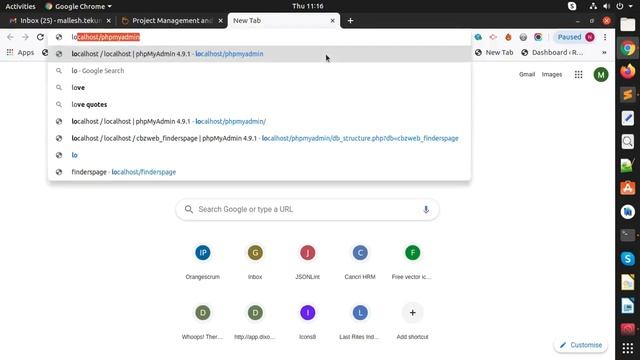This screenshot has width=640, height=360.
Task: Show hidden bookmarks with the chevron
Action: click(604, 52)
